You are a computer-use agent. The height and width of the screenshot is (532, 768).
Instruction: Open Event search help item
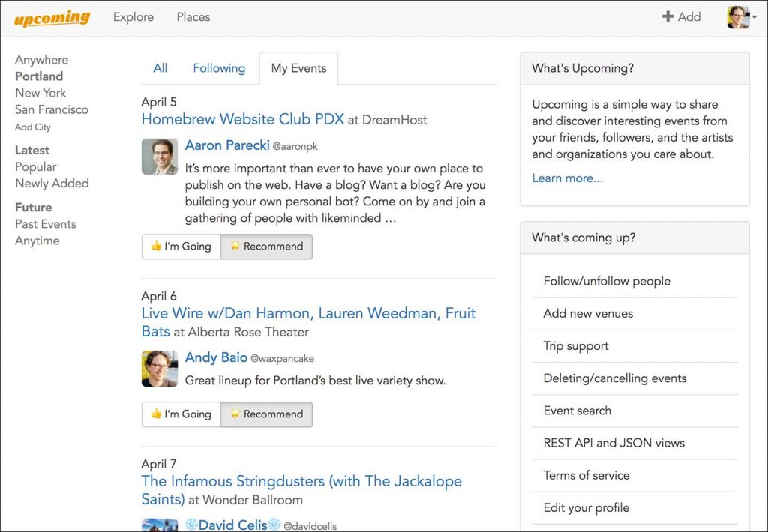point(634,411)
